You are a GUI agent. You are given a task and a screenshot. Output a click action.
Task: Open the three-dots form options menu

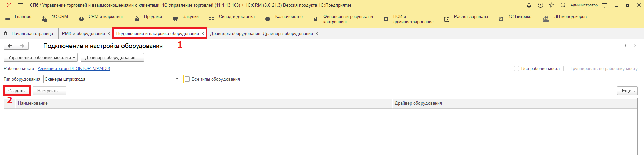[625, 46]
